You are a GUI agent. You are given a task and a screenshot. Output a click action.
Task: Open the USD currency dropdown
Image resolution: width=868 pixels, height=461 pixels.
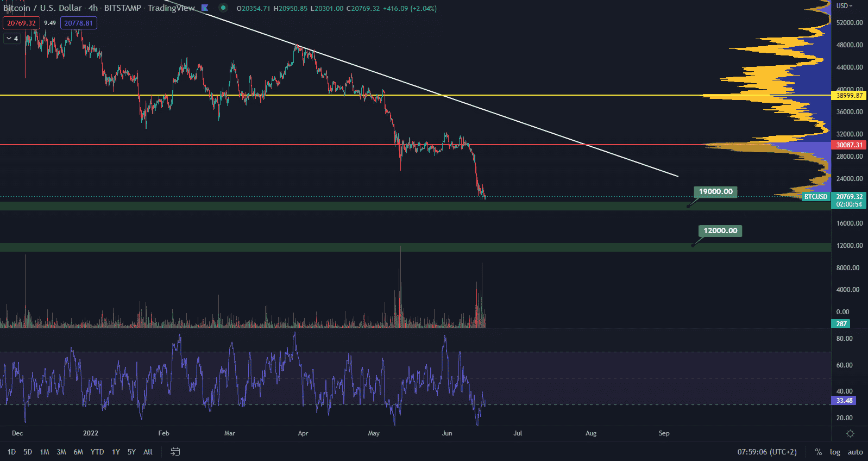click(844, 6)
